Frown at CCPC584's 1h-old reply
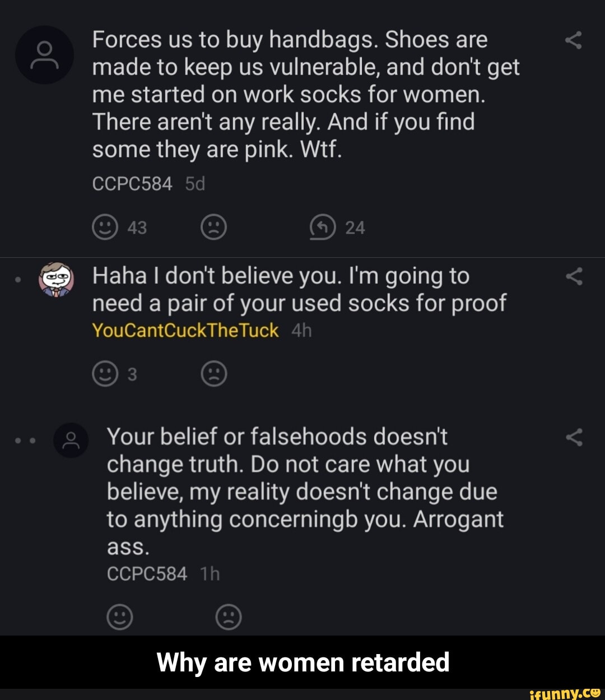The height and width of the screenshot is (700, 605). point(229,617)
